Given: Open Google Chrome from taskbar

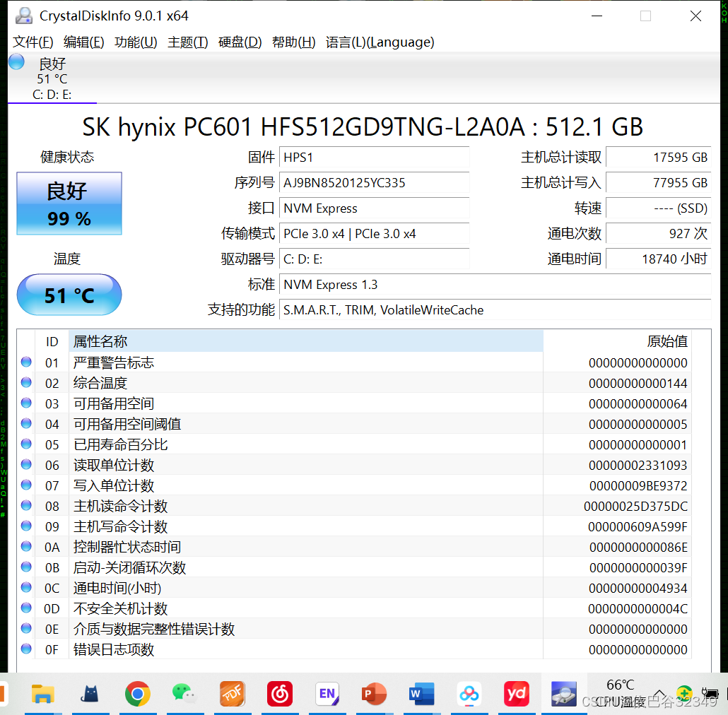Looking at the screenshot, I should (x=137, y=694).
